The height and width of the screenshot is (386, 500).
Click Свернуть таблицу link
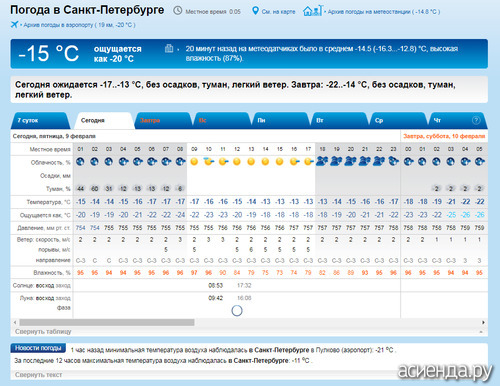(x=43, y=332)
